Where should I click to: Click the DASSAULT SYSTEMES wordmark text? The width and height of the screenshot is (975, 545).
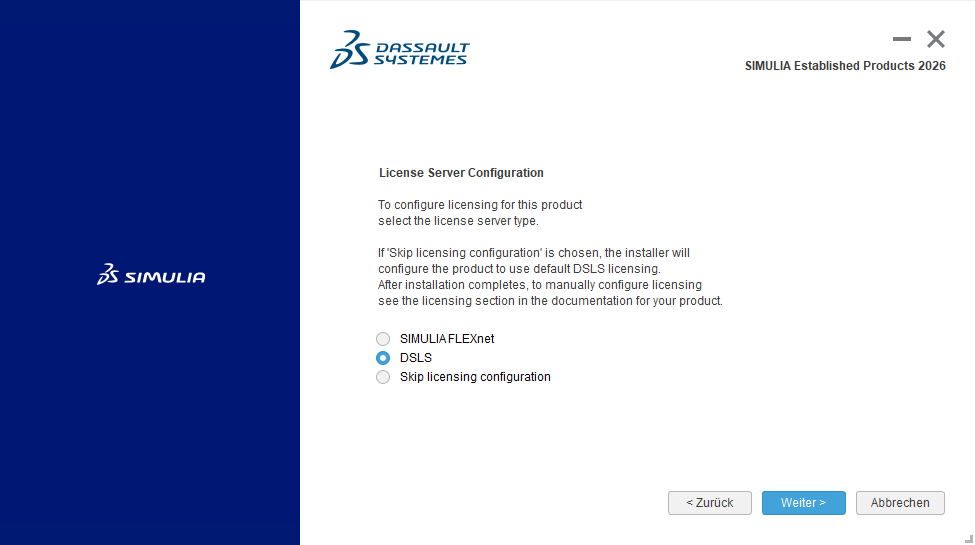420,54
